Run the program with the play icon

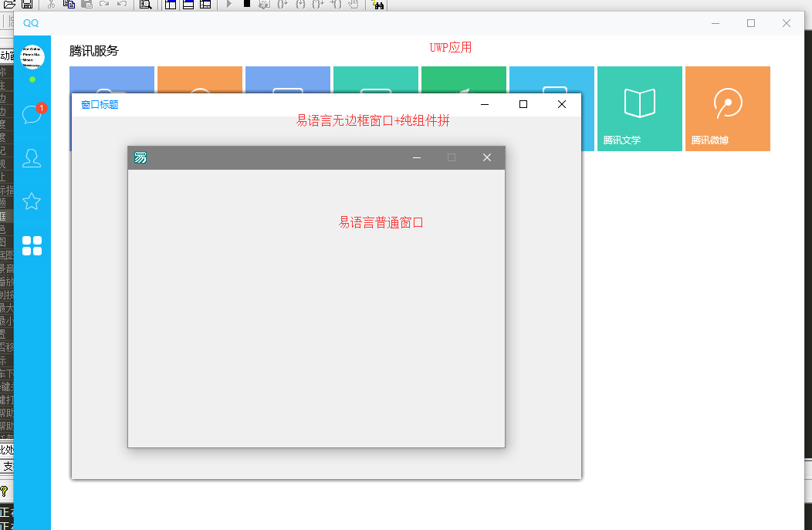[229, 4]
